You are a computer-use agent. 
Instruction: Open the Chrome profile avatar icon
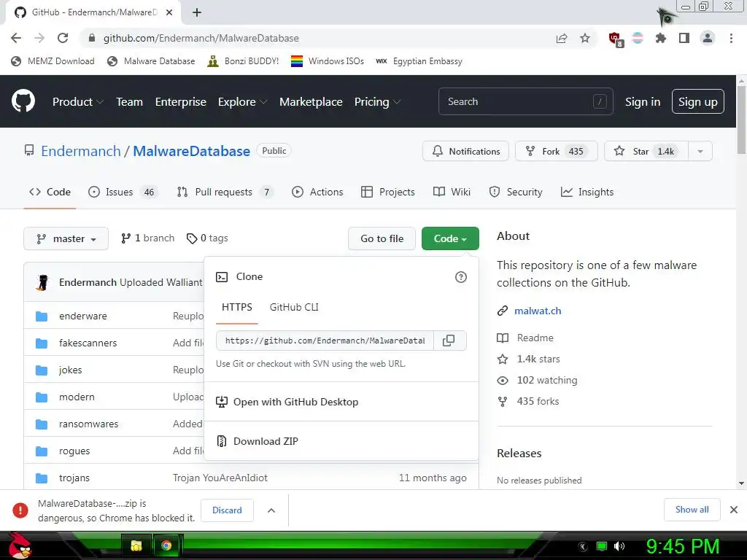708,38
